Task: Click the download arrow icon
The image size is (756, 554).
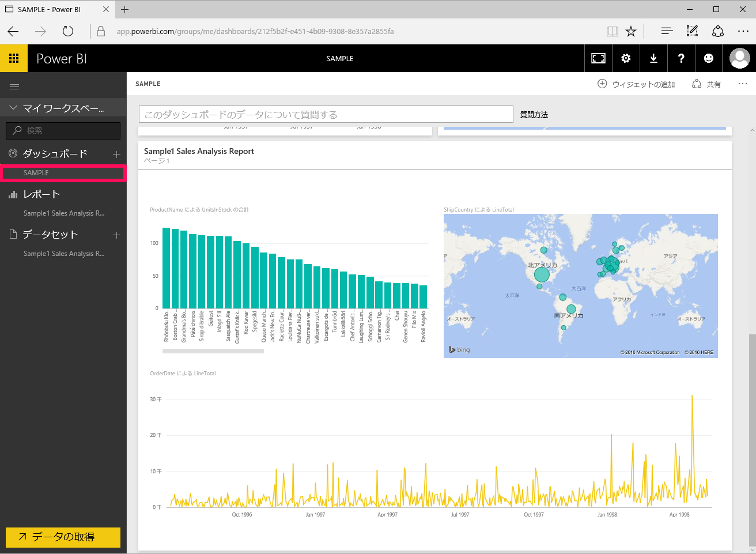Action: [653, 58]
